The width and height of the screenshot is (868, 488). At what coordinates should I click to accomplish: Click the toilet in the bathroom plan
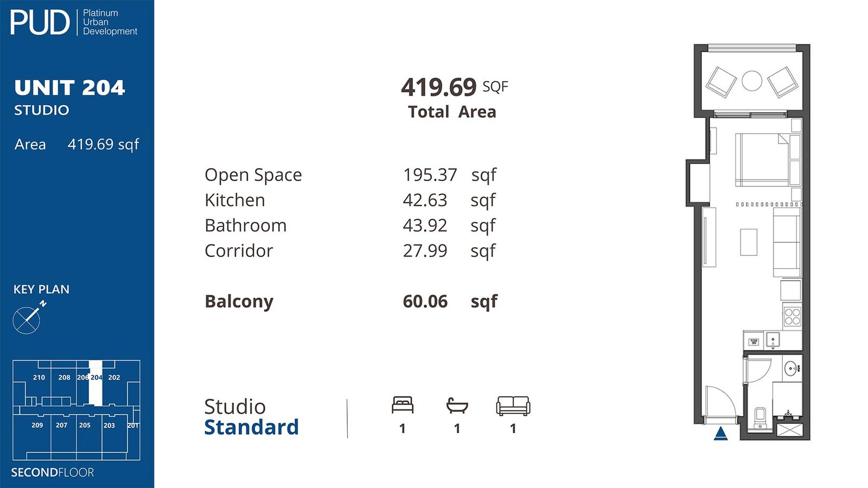[x=760, y=418]
